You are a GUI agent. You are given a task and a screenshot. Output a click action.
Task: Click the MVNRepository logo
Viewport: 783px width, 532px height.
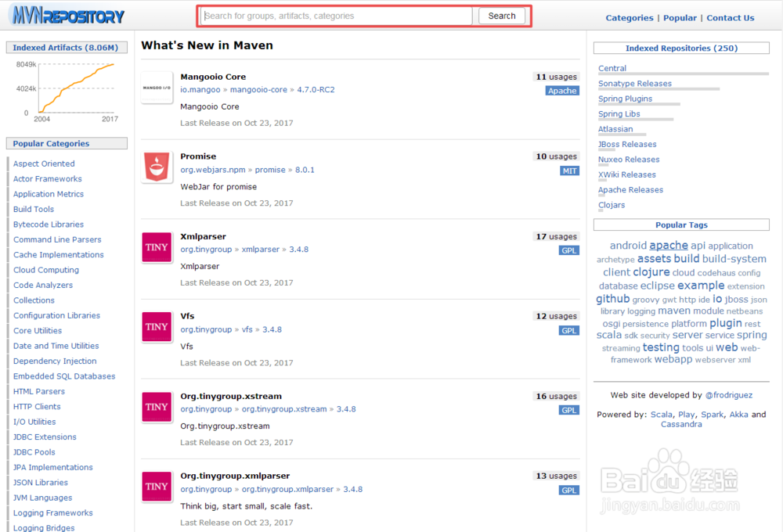pos(68,16)
